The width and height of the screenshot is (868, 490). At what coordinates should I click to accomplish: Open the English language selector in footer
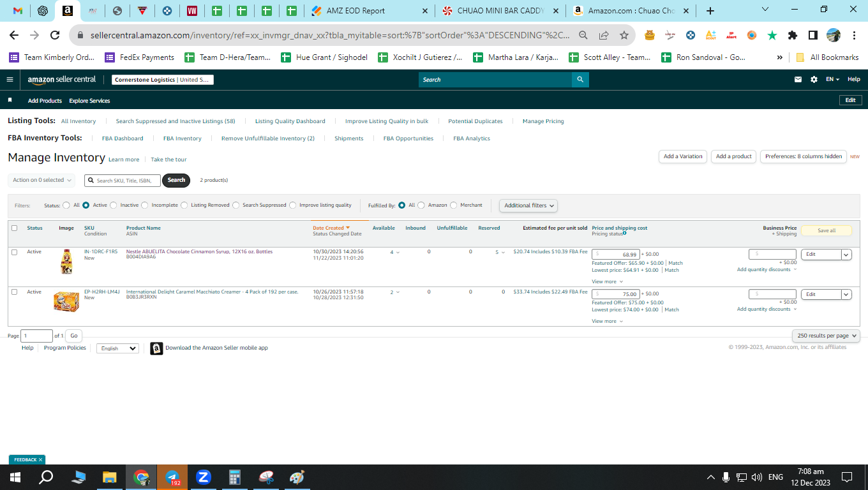(117, 348)
